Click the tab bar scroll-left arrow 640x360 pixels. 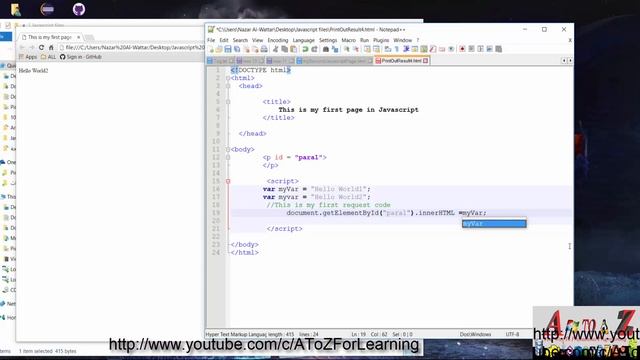pos(564,60)
